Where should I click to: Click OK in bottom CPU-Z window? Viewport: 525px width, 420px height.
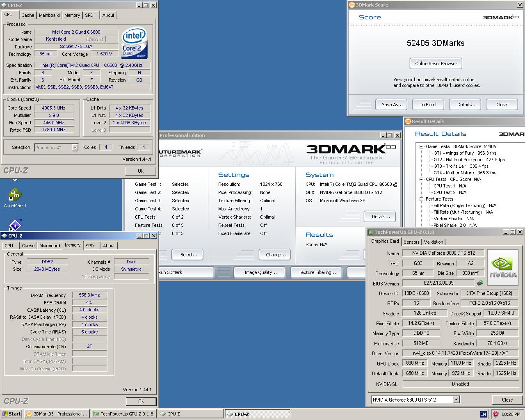141,402
